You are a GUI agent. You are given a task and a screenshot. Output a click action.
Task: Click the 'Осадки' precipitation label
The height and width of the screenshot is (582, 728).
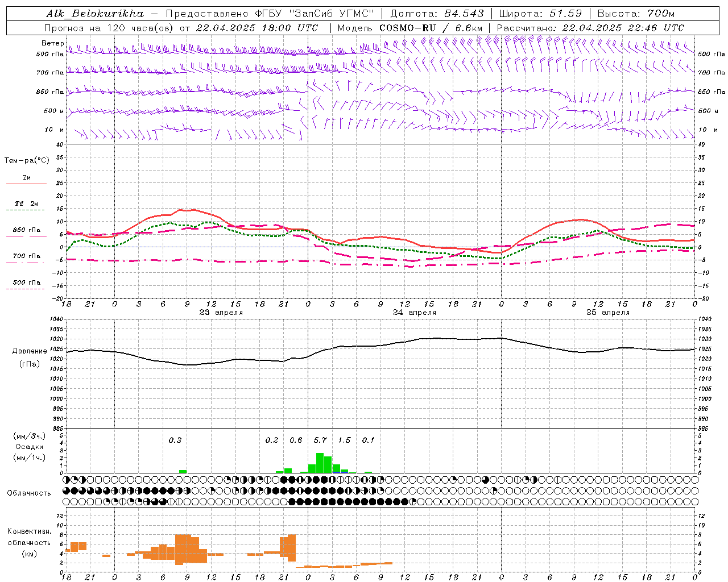29,447
